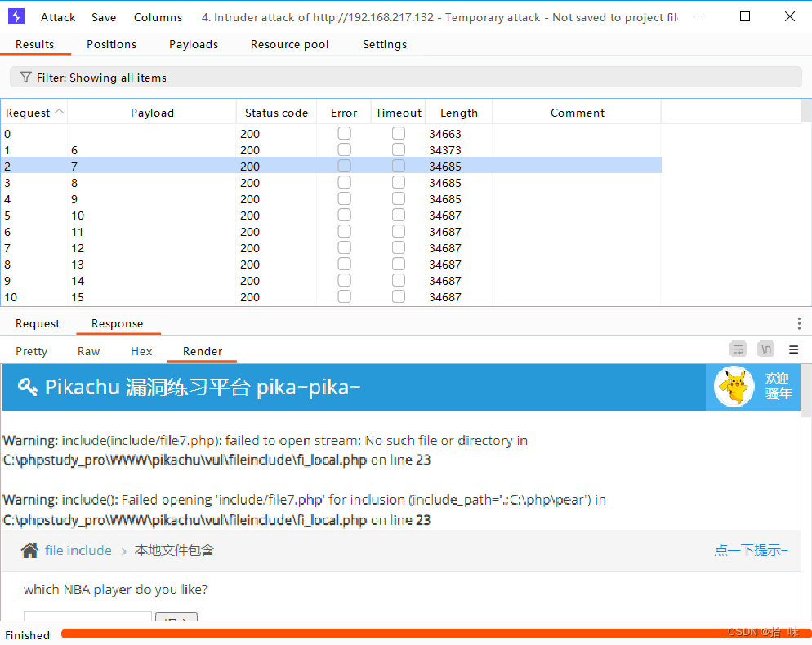Click the home icon beside file include breadcrumb

pyautogui.click(x=29, y=550)
